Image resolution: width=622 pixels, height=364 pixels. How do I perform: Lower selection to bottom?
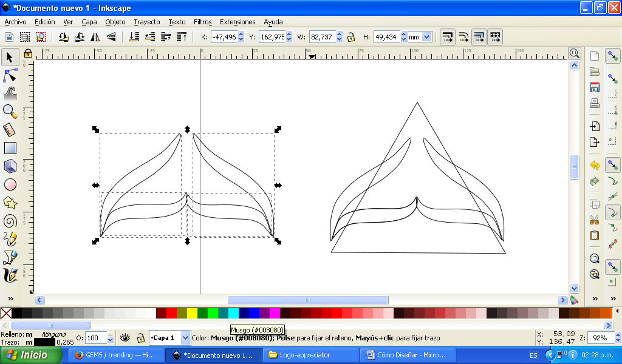point(134,37)
